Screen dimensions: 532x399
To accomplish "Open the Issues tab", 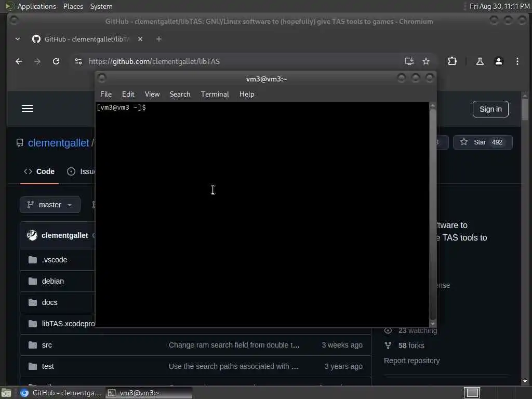I will pyautogui.click(x=81, y=171).
